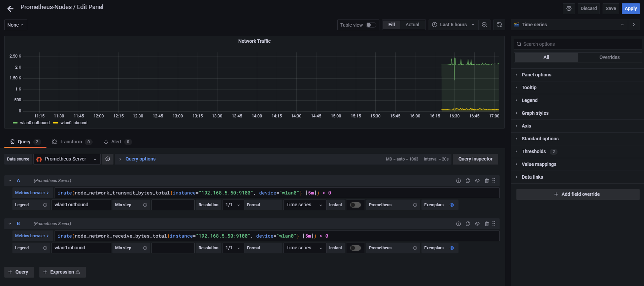
Task: Select the All options tab
Action: 546,57
